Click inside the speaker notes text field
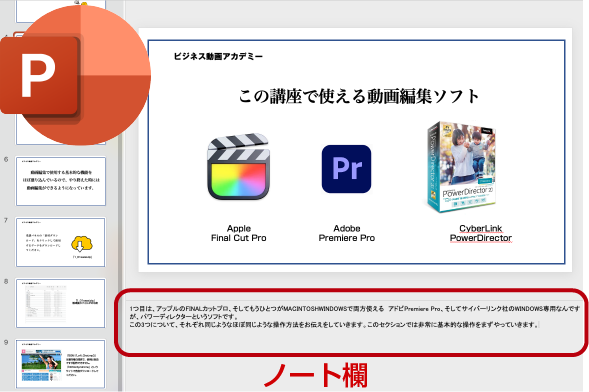Image resolution: width=589 pixels, height=392 pixels. pos(352,323)
